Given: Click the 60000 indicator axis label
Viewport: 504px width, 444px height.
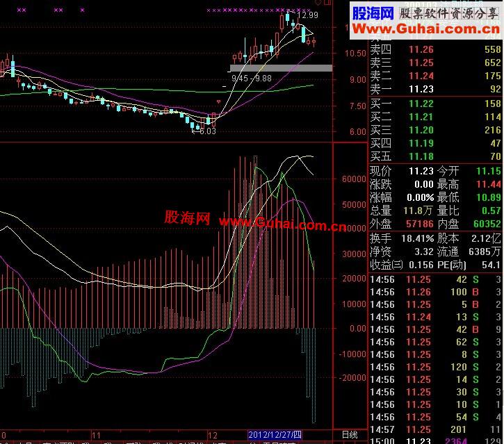Looking at the screenshot, I should pos(354,179).
